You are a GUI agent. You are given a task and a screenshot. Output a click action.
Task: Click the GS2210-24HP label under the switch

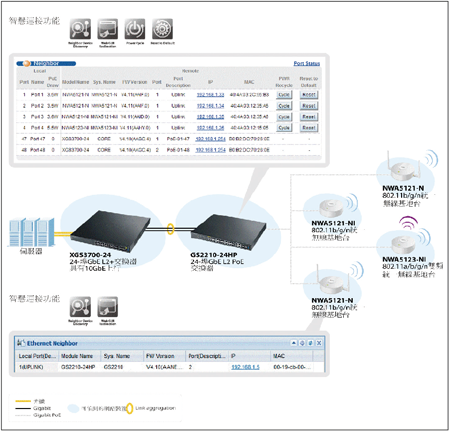tap(214, 255)
